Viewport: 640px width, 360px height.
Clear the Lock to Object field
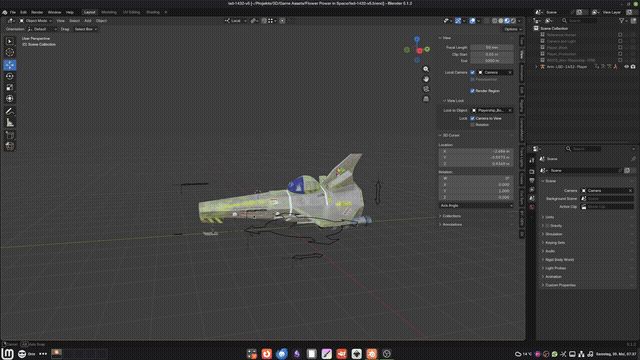tap(510, 110)
